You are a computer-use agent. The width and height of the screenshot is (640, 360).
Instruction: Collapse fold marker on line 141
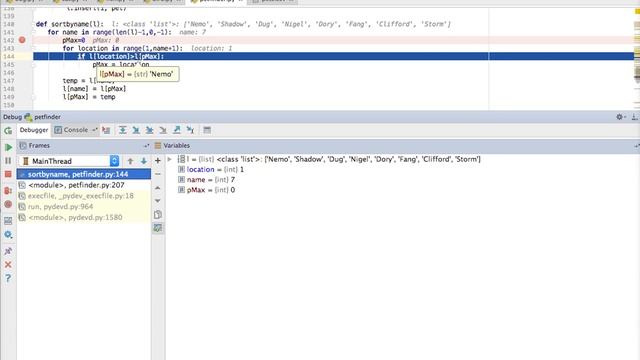[x=34, y=32]
